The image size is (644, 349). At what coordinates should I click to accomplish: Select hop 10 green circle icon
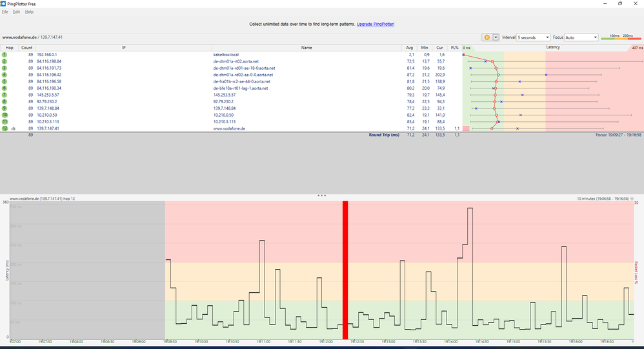pos(5,115)
